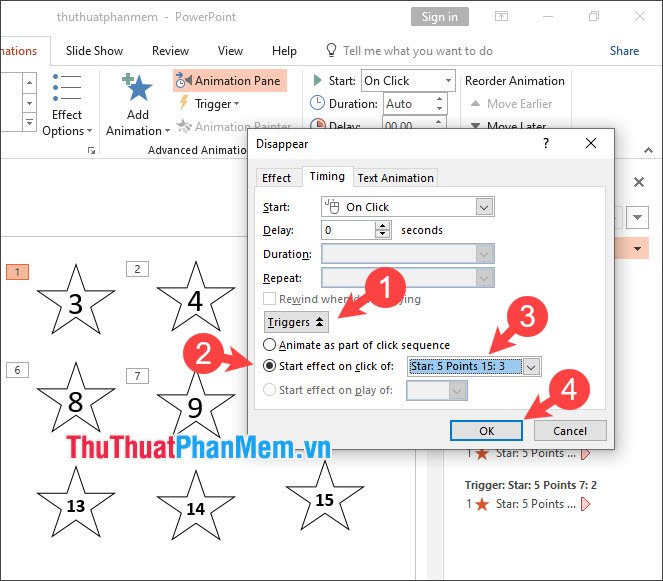Close the Disappear dialog
Screen dimensions: 663x581
(591, 143)
